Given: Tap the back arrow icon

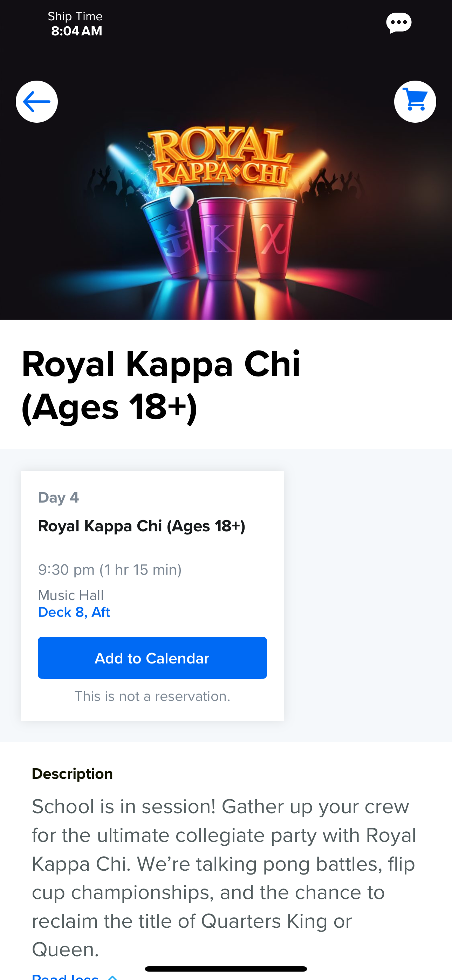Looking at the screenshot, I should click(x=36, y=102).
